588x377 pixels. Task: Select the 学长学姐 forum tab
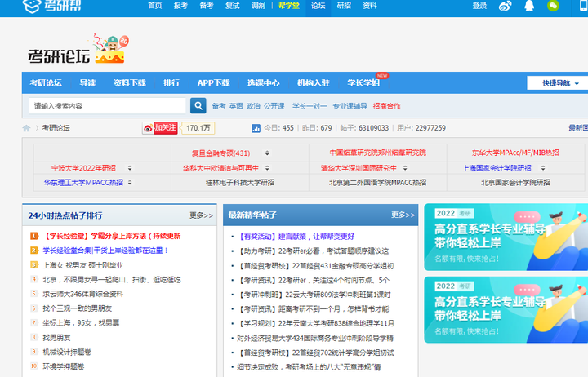click(363, 82)
